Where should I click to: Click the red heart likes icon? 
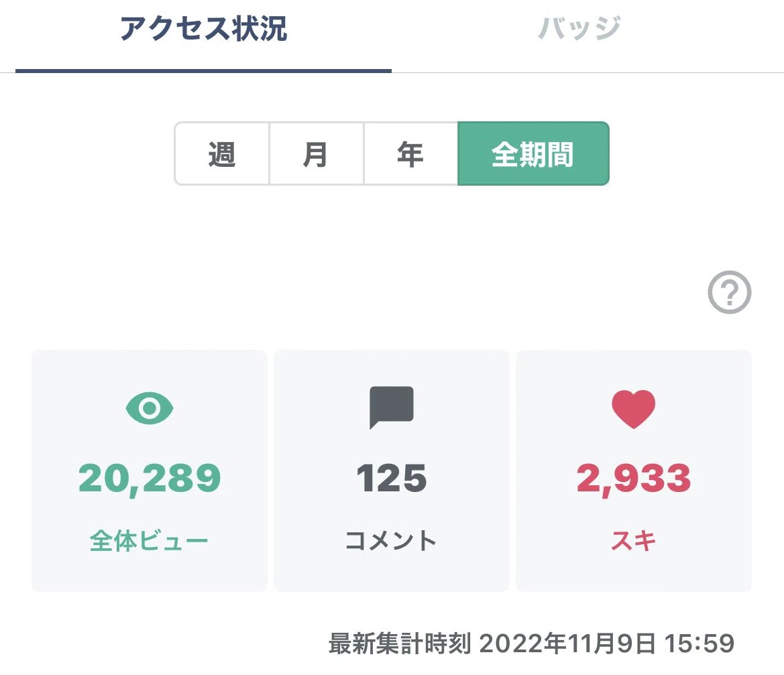634,409
